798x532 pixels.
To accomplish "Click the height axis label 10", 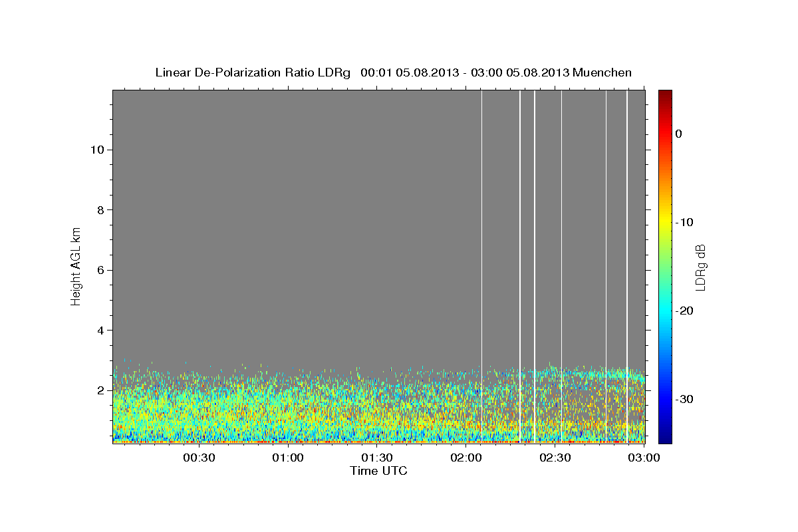I will pyautogui.click(x=96, y=150).
